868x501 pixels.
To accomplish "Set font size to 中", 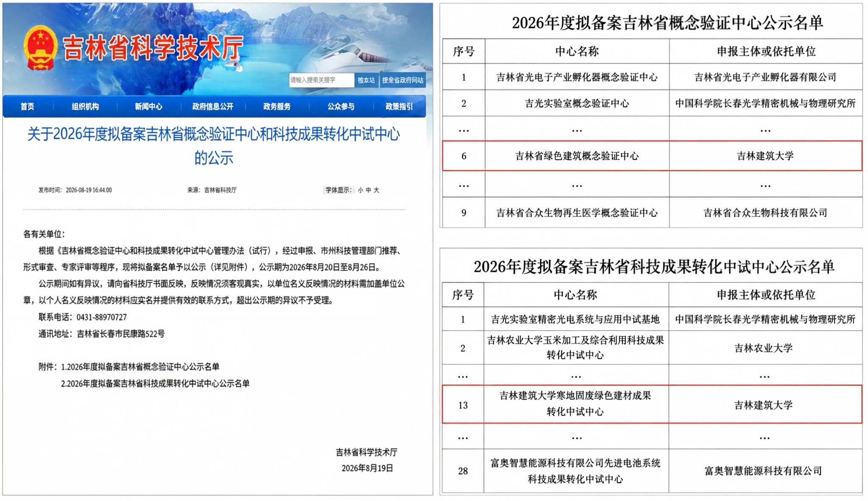I will [368, 190].
